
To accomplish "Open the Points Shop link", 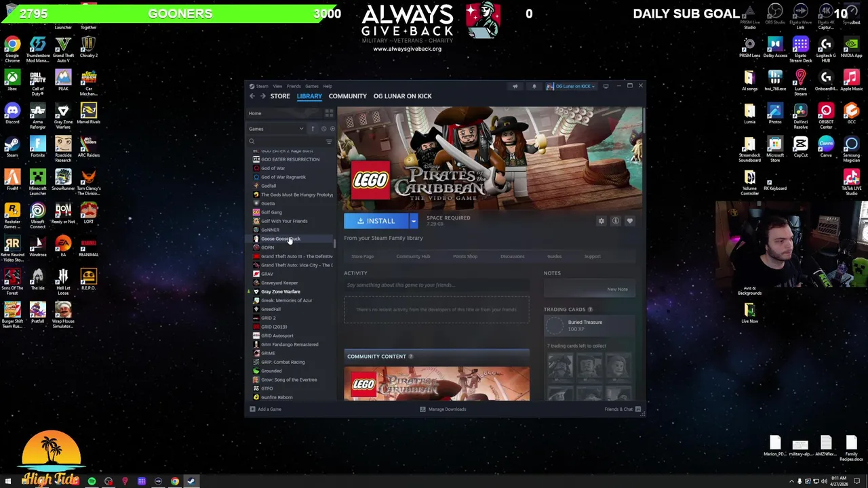I will tap(465, 256).
